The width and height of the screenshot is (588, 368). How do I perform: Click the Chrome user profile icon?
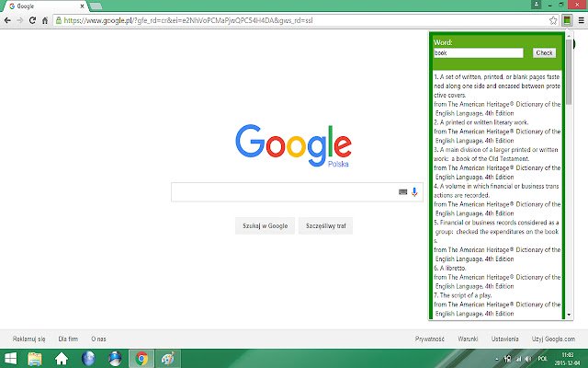pos(537,4)
